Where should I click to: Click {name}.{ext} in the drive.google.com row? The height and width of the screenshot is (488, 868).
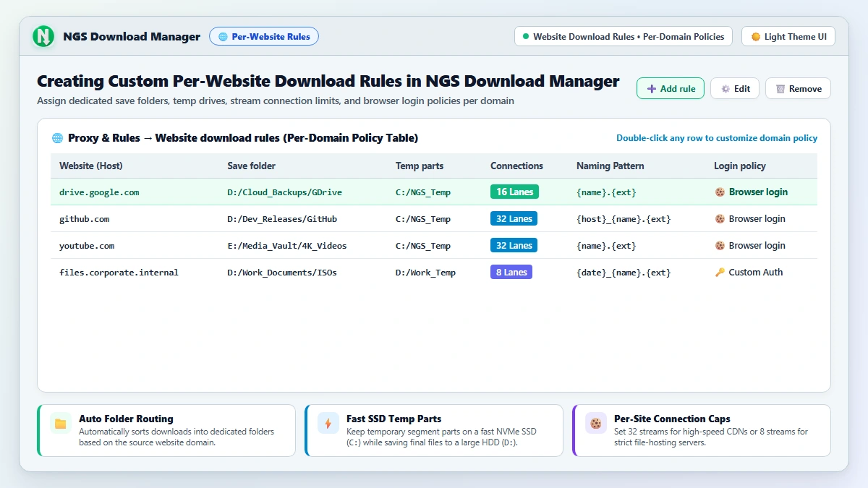click(606, 192)
